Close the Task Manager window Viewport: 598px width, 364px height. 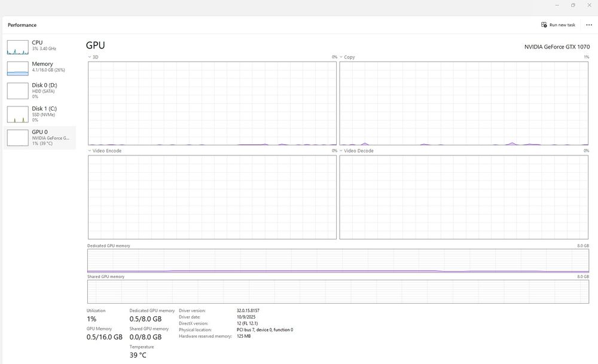click(x=589, y=5)
